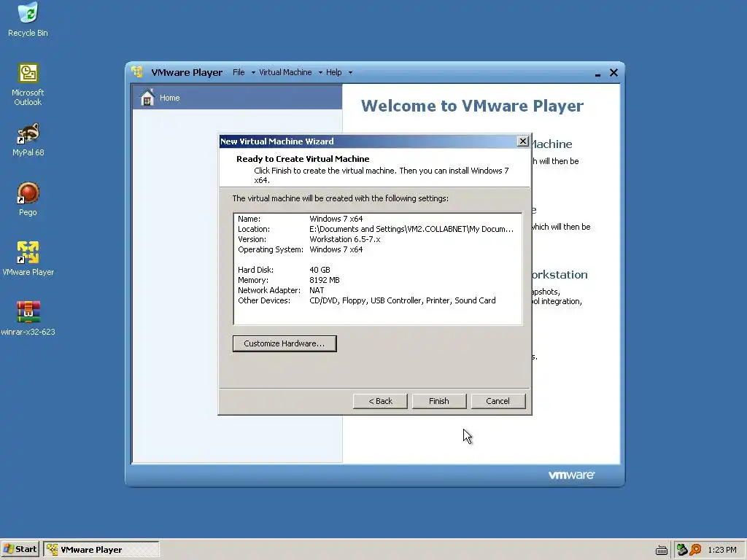Click the Location path in the settings list
The height and width of the screenshot is (560, 747).
click(x=411, y=229)
